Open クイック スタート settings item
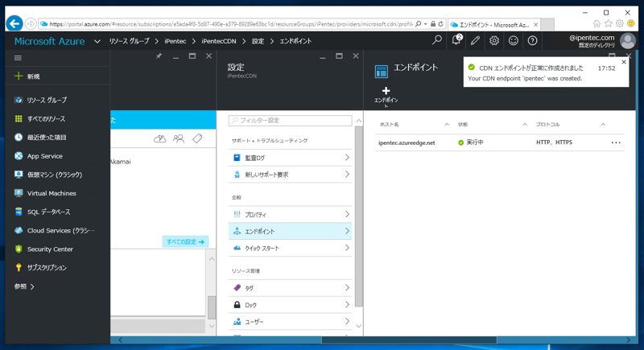The image size is (644, 350). (290, 248)
